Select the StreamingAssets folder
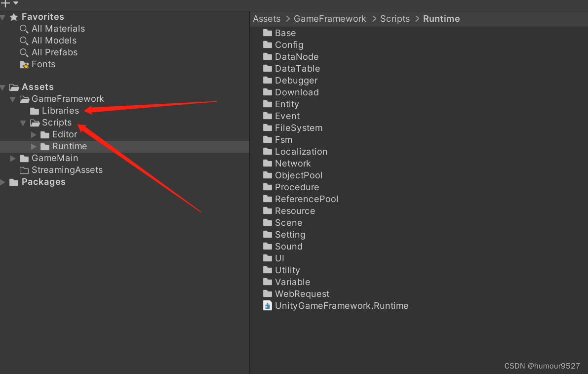The height and width of the screenshot is (374, 588). point(66,169)
